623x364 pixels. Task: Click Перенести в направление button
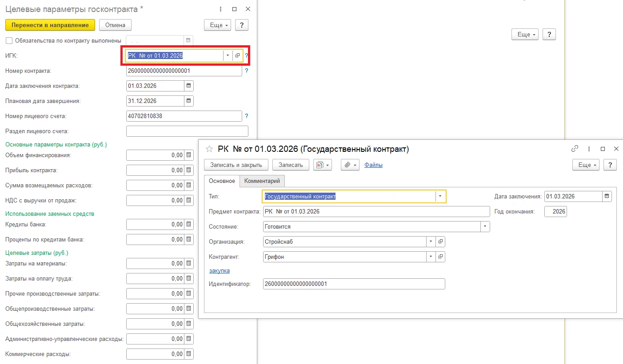pos(50,25)
